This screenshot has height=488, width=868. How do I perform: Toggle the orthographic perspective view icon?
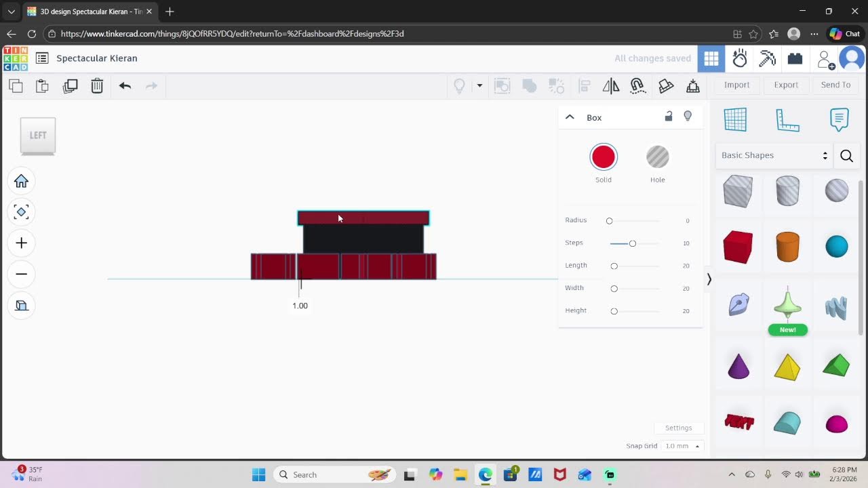(21, 305)
